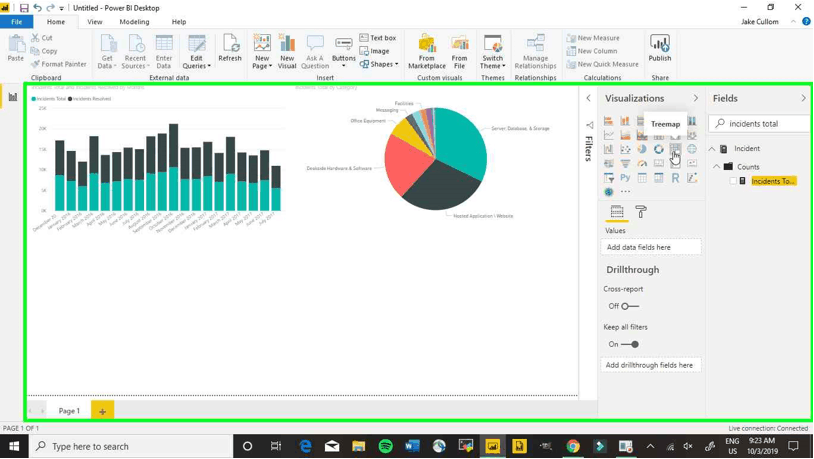814x459 pixels.
Task: Add a new page with plus button
Action: pos(102,411)
